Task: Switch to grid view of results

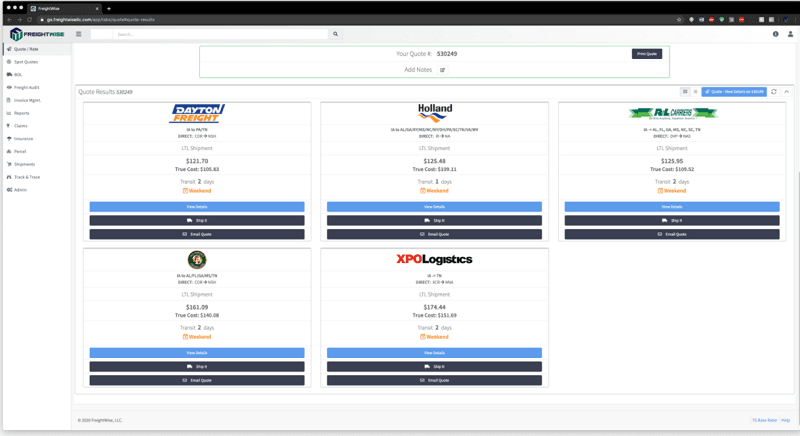Action: [685, 91]
